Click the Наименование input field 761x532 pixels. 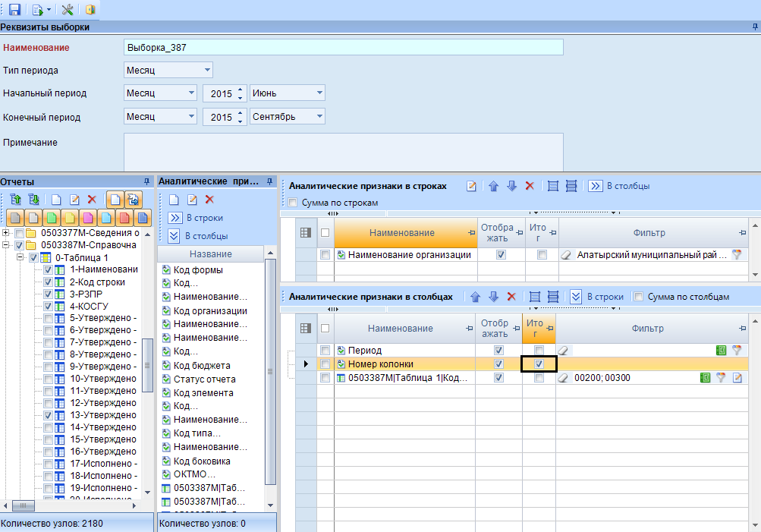point(343,48)
